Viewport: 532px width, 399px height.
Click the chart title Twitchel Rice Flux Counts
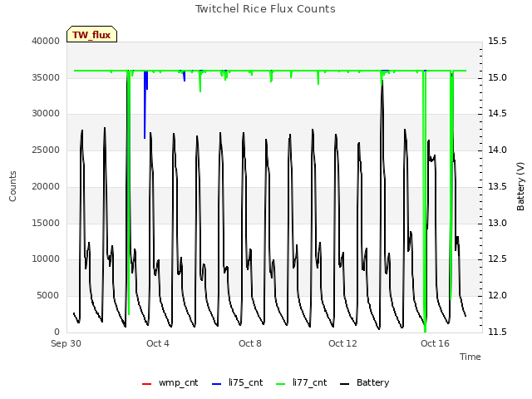click(x=265, y=9)
